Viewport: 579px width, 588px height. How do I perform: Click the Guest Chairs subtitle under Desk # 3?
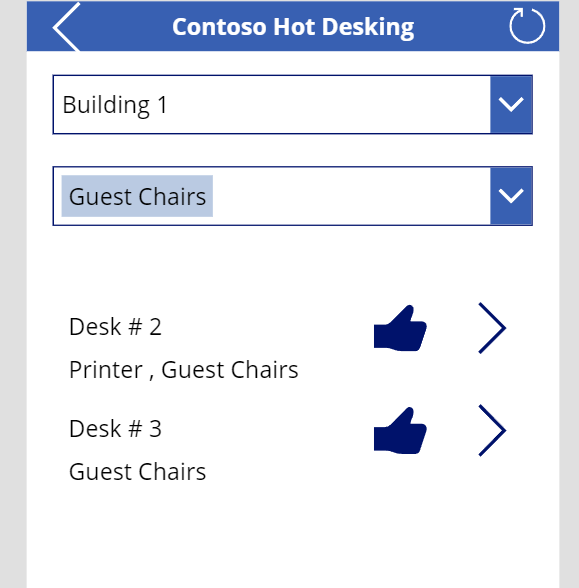coord(137,472)
